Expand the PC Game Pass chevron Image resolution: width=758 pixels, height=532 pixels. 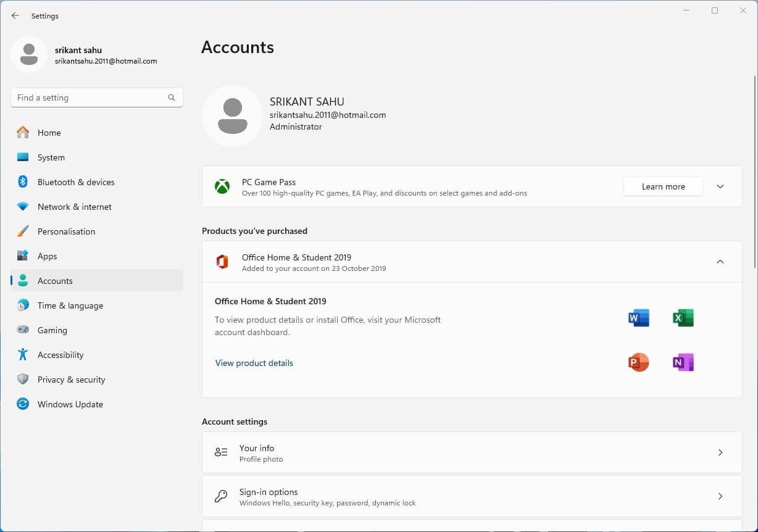coord(720,186)
